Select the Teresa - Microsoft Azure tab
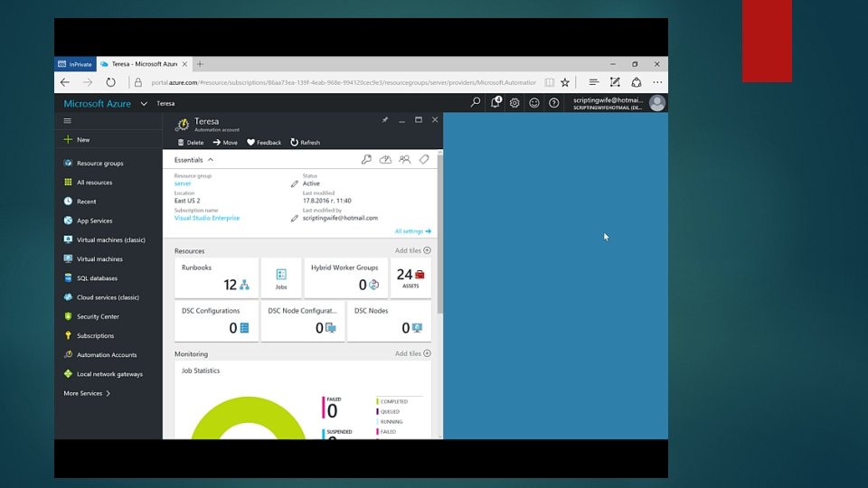This screenshot has height=488, width=868. click(x=144, y=64)
